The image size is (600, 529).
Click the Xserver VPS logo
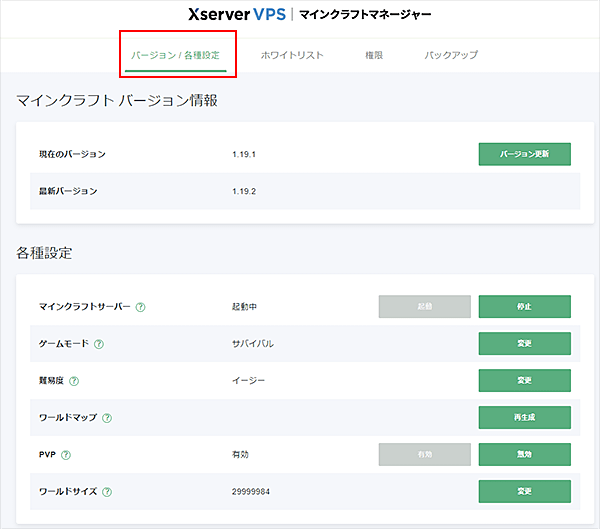tap(235, 16)
